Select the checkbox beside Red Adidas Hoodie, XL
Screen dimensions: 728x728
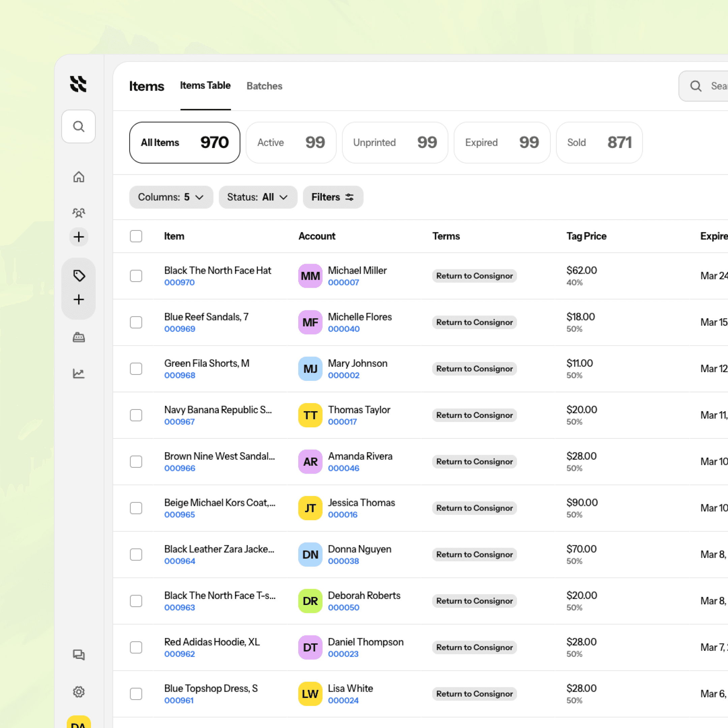click(136, 647)
